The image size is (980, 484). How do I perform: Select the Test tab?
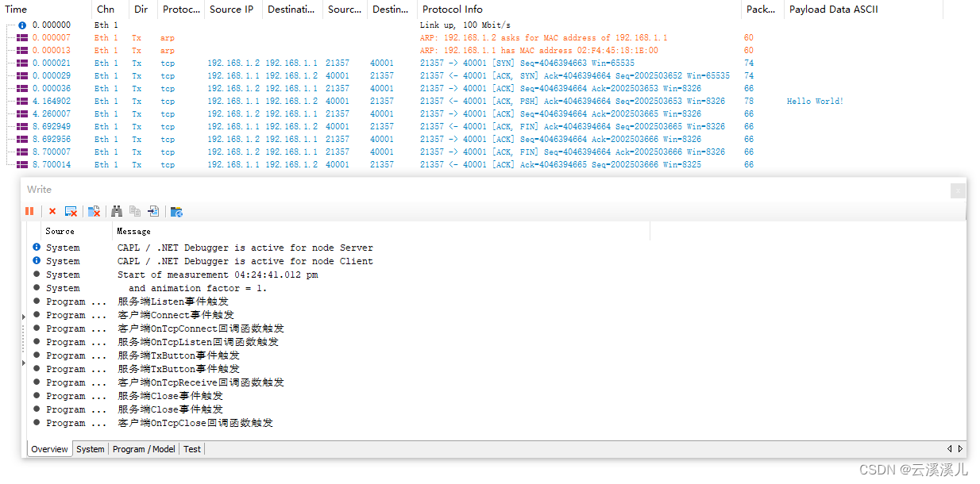[191, 448]
